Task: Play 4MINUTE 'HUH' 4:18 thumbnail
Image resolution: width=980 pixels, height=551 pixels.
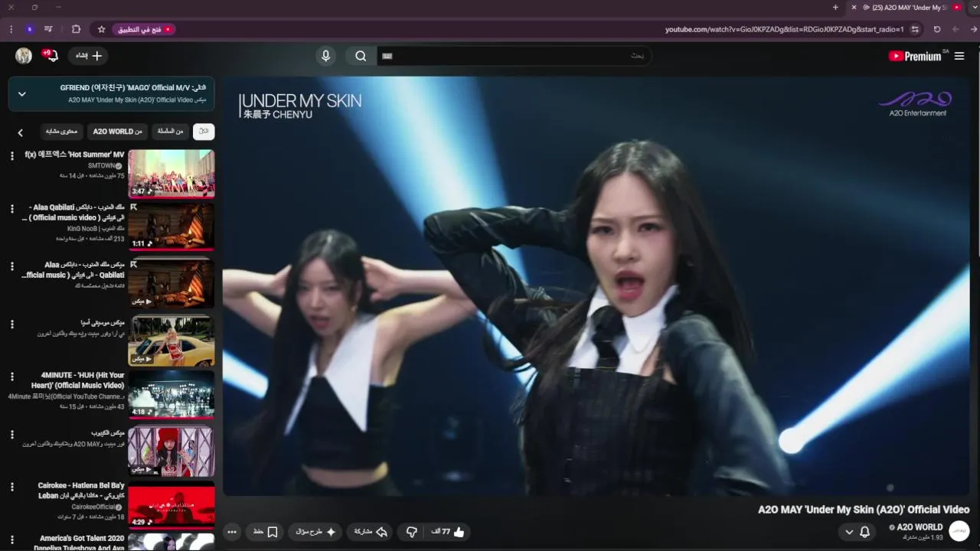Action: point(171,394)
